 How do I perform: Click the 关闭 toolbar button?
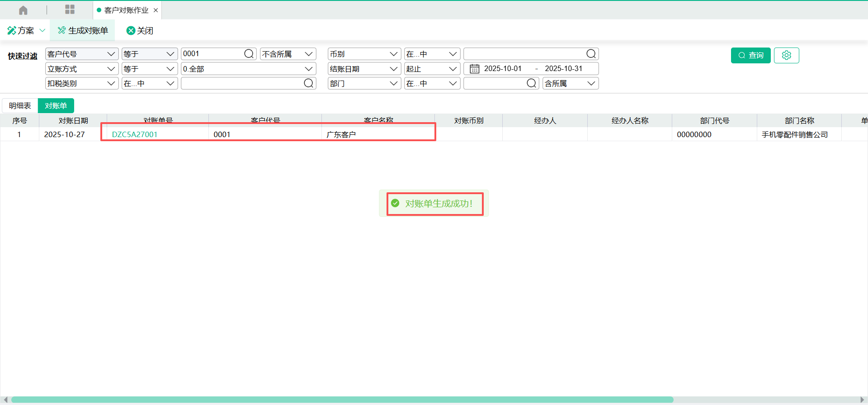(x=140, y=30)
